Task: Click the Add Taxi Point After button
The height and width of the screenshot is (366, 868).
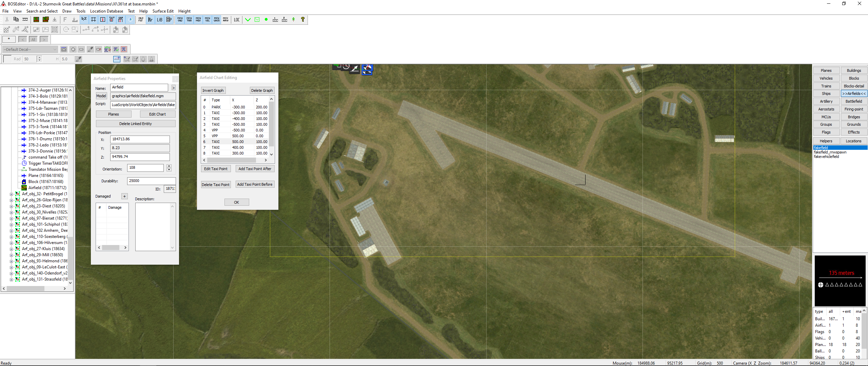Action: point(255,169)
